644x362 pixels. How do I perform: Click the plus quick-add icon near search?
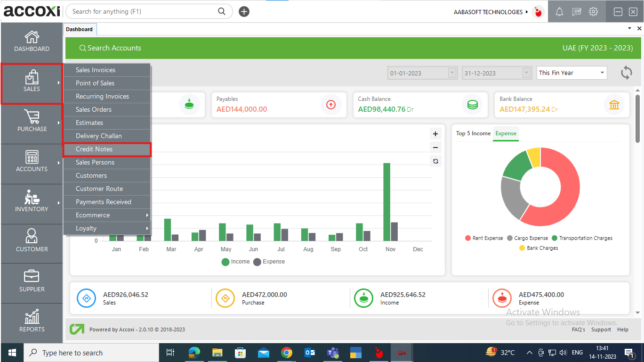pos(244,12)
